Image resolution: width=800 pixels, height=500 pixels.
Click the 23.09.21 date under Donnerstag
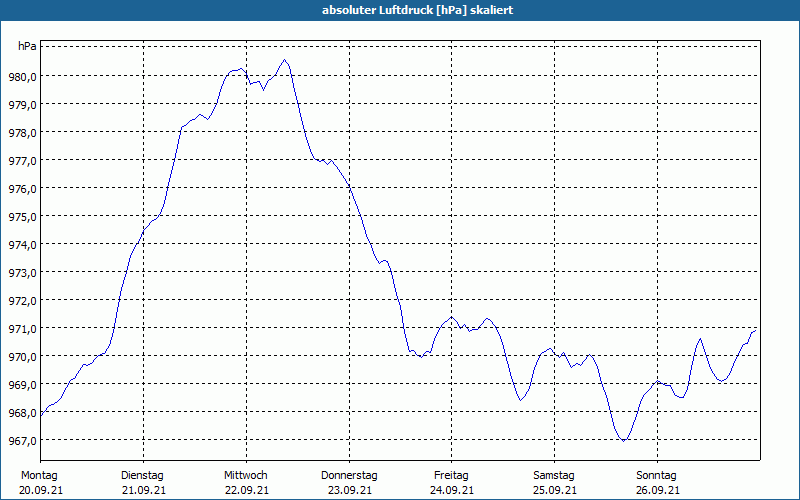click(x=349, y=490)
